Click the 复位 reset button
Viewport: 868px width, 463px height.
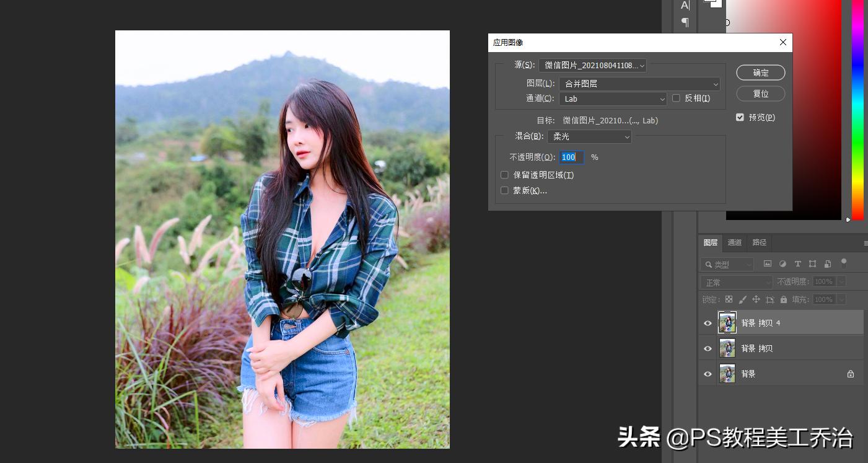[x=760, y=94]
